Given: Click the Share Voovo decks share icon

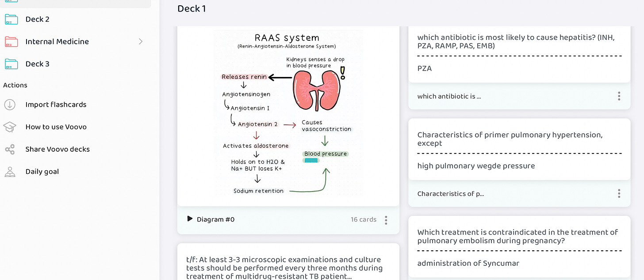Looking at the screenshot, I should click(x=10, y=149).
